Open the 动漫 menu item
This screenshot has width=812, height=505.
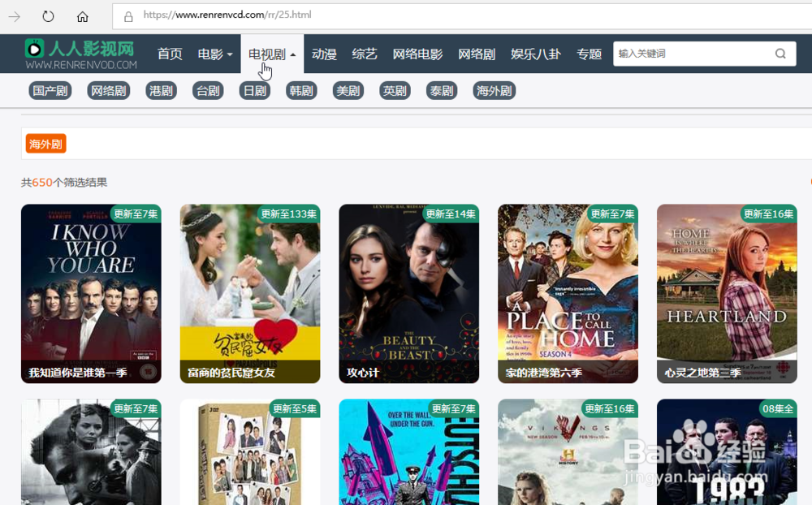(x=324, y=54)
